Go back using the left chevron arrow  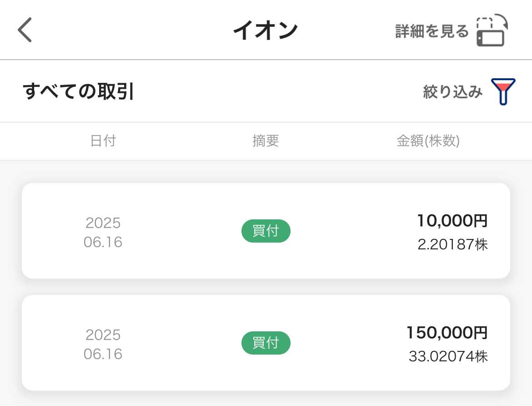click(25, 30)
